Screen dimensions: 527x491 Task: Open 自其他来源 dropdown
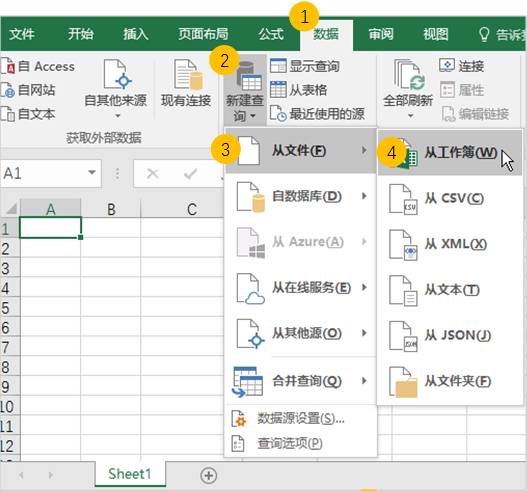(115, 89)
